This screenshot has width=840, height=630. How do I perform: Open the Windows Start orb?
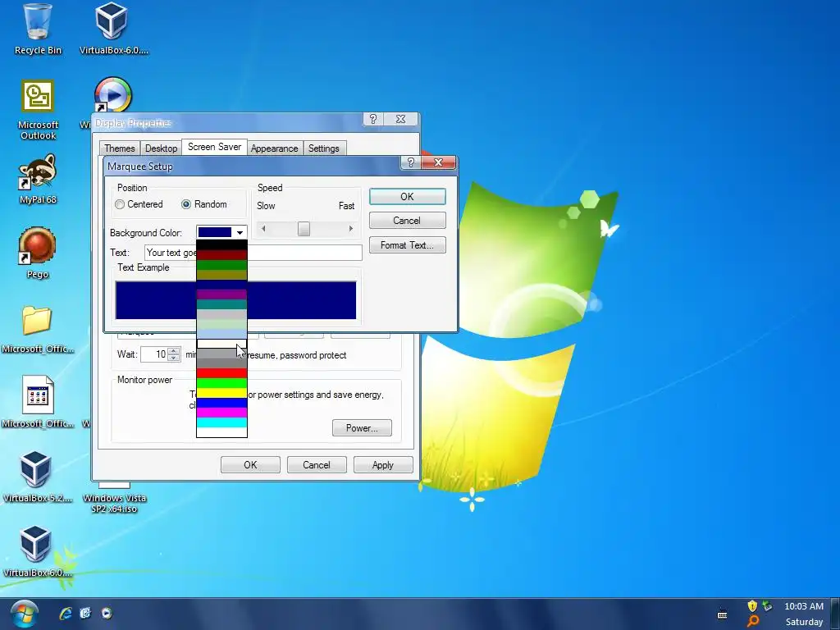click(24, 614)
